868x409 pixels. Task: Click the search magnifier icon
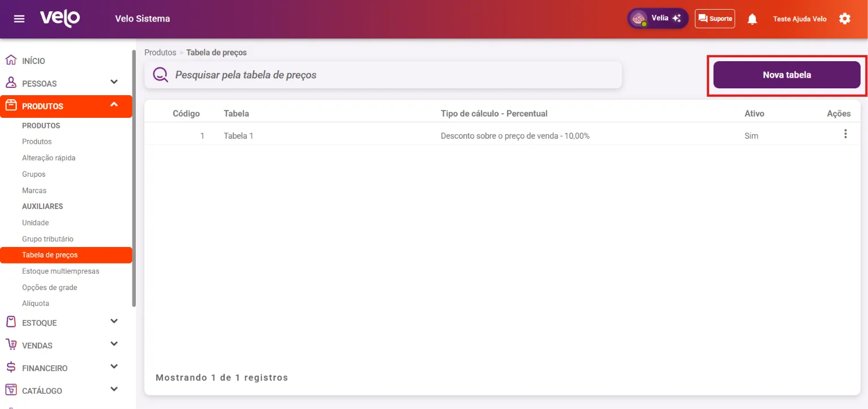(161, 75)
